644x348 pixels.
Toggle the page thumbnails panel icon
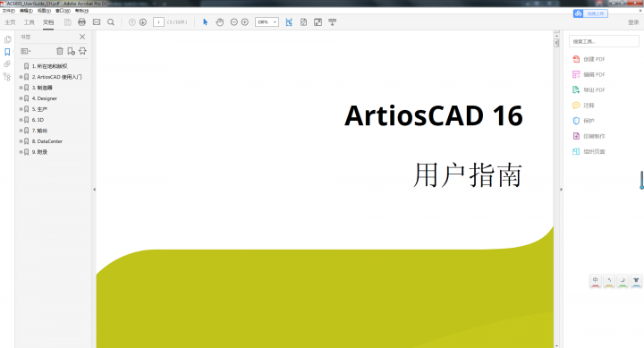[7, 39]
